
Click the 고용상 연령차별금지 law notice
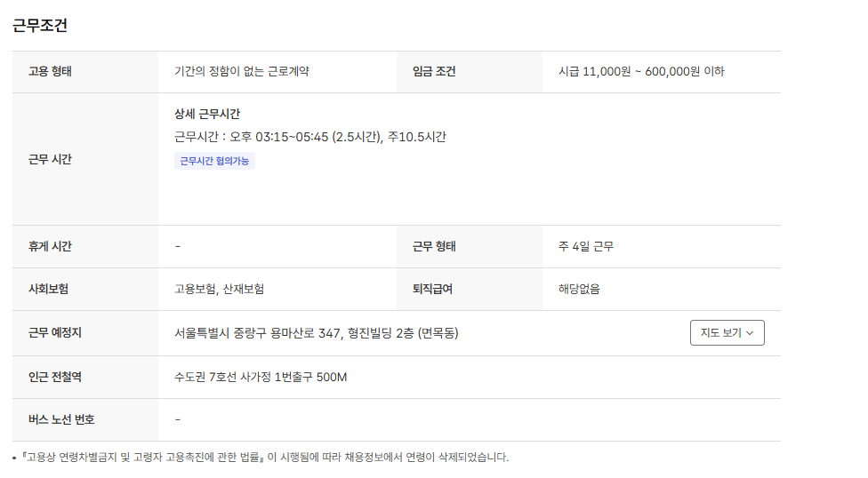264,458
